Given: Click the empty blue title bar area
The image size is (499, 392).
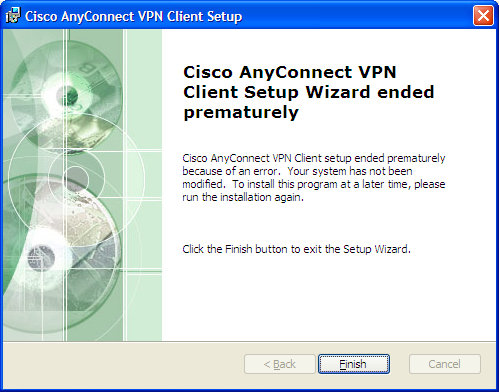Looking at the screenshot, I should [357, 16].
